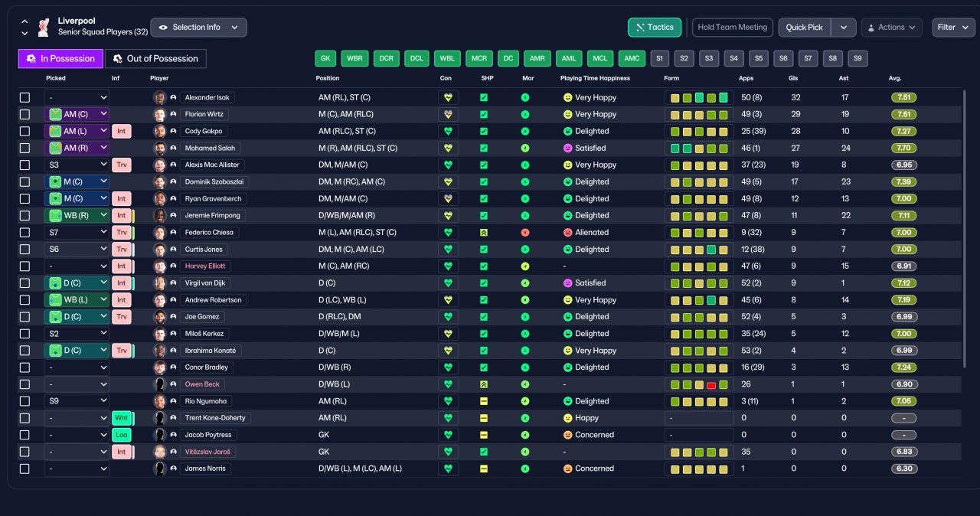This screenshot has width=980, height=516.
Task: Tick the checkbox for Virgil van Dijk
Action: 24,283
